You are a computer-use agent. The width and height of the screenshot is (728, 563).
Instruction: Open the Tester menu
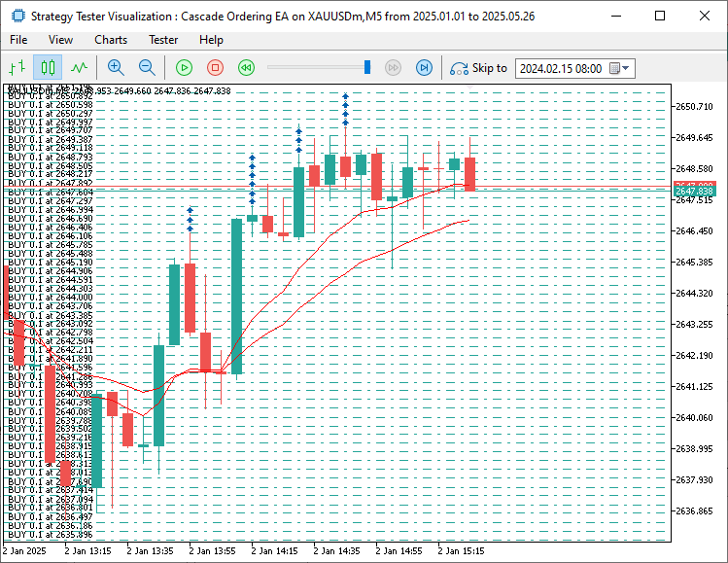click(163, 40)
